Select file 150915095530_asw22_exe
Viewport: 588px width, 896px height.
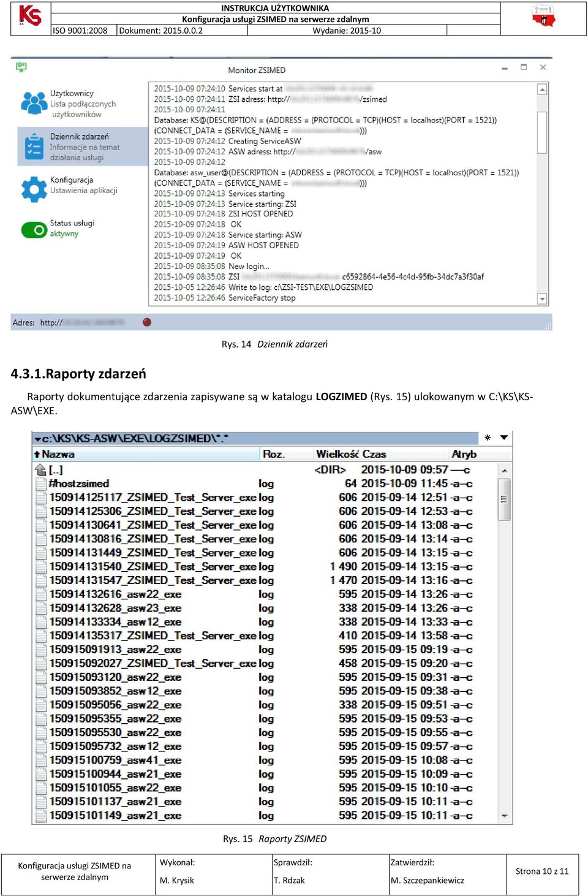115,732
